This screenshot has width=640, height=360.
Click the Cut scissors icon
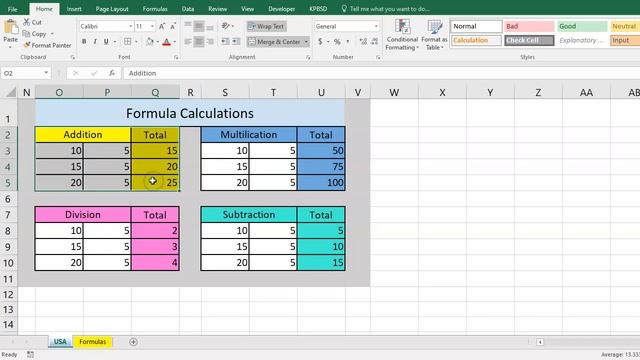pyautogui.click(x=27, y=22)
